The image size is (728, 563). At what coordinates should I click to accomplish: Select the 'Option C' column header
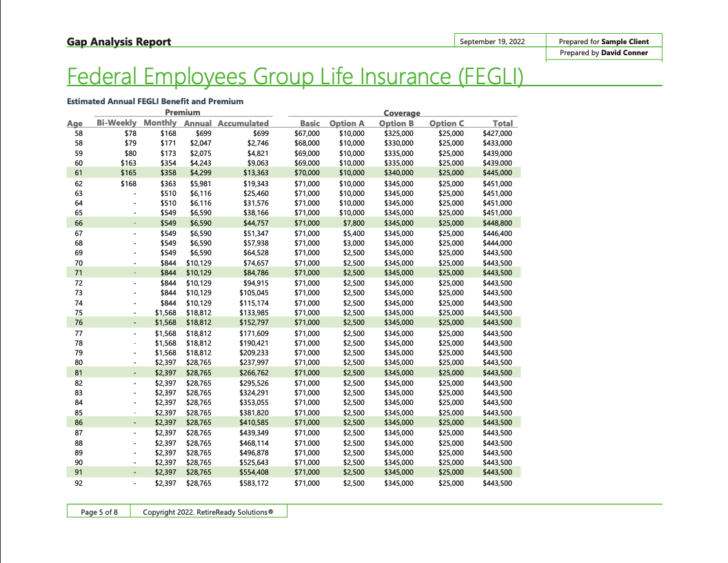pos(446,123)
